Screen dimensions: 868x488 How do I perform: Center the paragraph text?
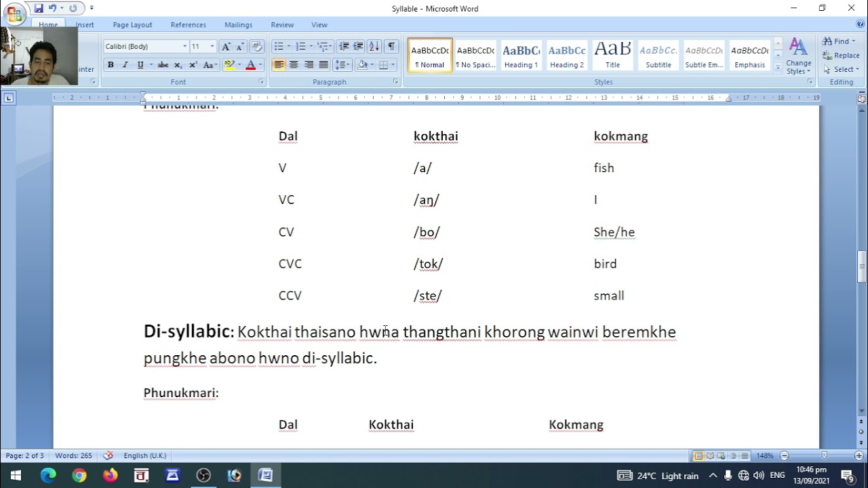294,65
